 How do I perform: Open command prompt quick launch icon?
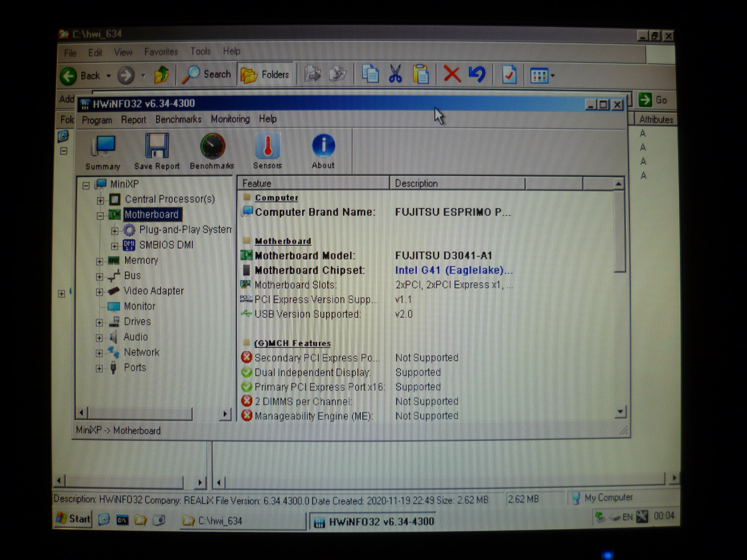tap(122, 520)
